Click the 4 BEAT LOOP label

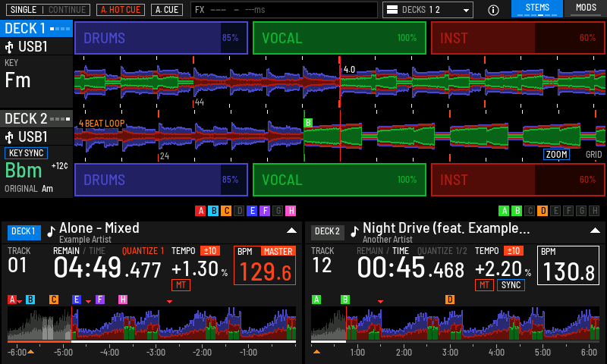[x=102, y=124]
